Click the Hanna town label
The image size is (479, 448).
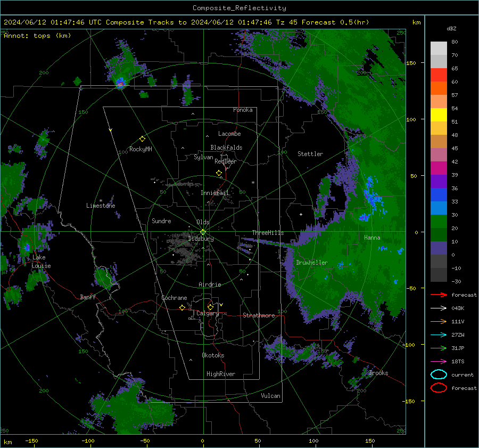(x=372, y=238)
